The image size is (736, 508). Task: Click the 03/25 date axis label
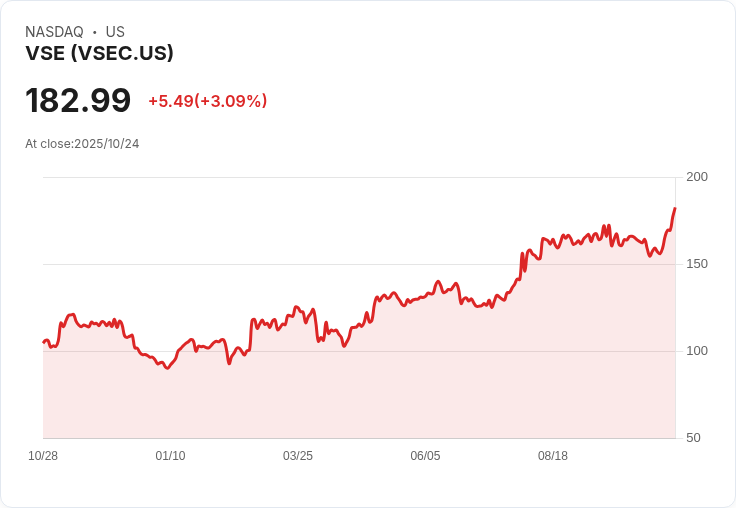pyautogui.click(x=298, y=456)
